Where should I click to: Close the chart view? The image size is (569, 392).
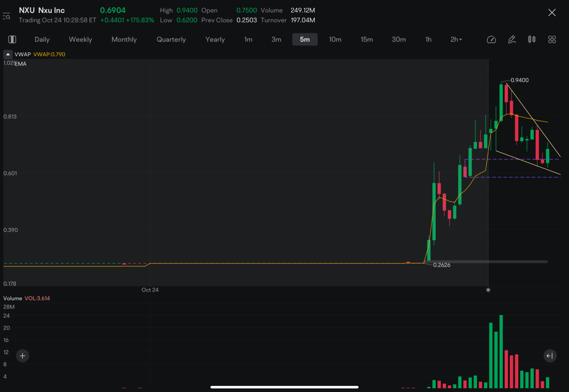tap(552, 13)
